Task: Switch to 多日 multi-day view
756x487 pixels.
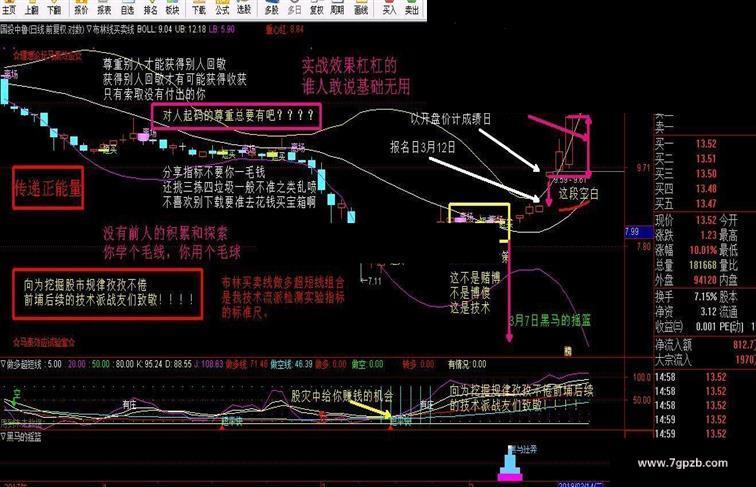Action: point(294,9)
